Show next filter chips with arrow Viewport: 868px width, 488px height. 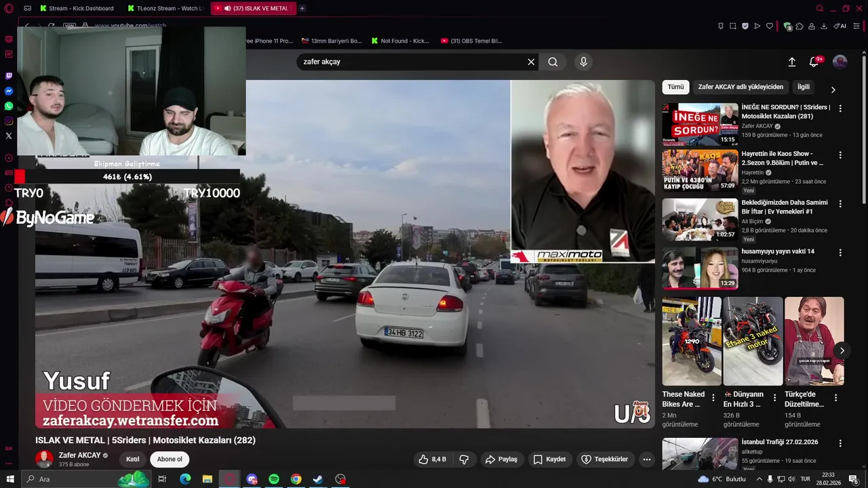[x=833, y=89]
